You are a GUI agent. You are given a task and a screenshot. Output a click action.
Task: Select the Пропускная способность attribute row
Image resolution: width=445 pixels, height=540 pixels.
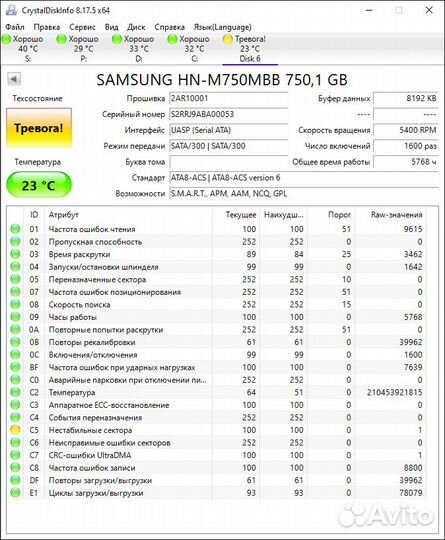pos(217,242)
